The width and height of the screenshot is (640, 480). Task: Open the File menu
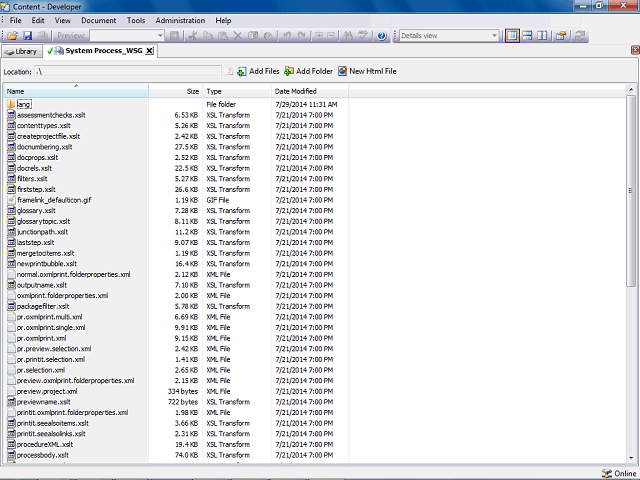[16, 20]
